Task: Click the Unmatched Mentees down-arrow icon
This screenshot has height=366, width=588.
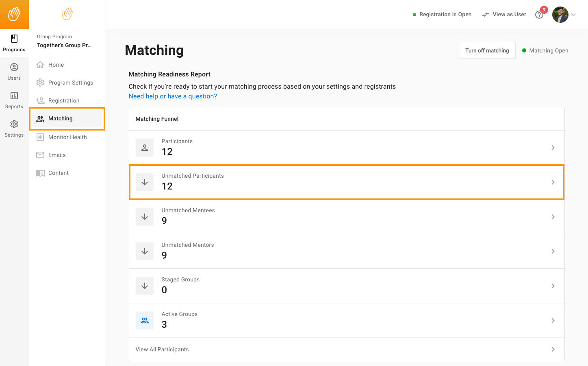Action: coord(145,217)
